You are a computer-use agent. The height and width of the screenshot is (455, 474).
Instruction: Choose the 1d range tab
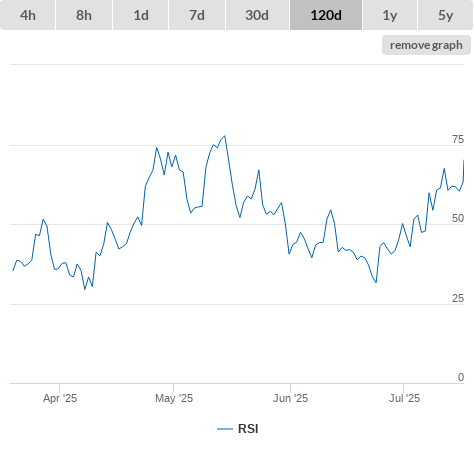point(141,15)
